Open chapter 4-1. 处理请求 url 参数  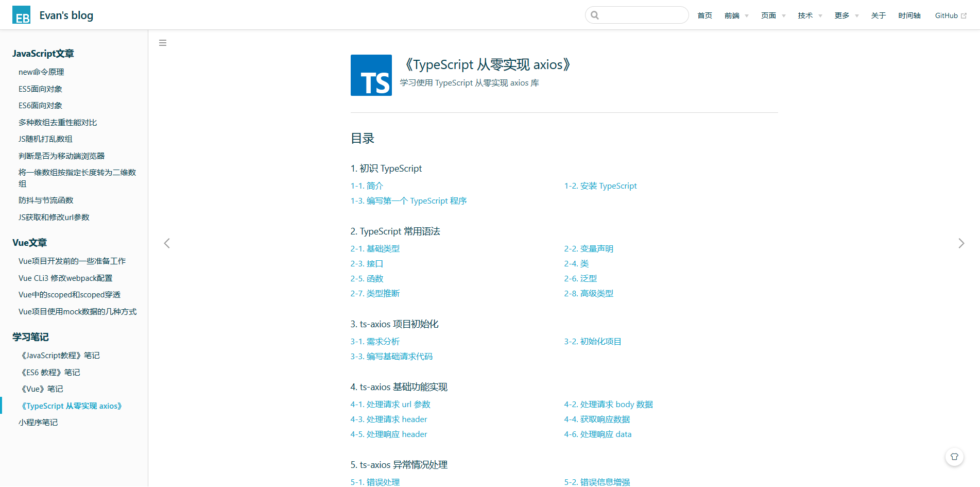click(x=390, y=405)
